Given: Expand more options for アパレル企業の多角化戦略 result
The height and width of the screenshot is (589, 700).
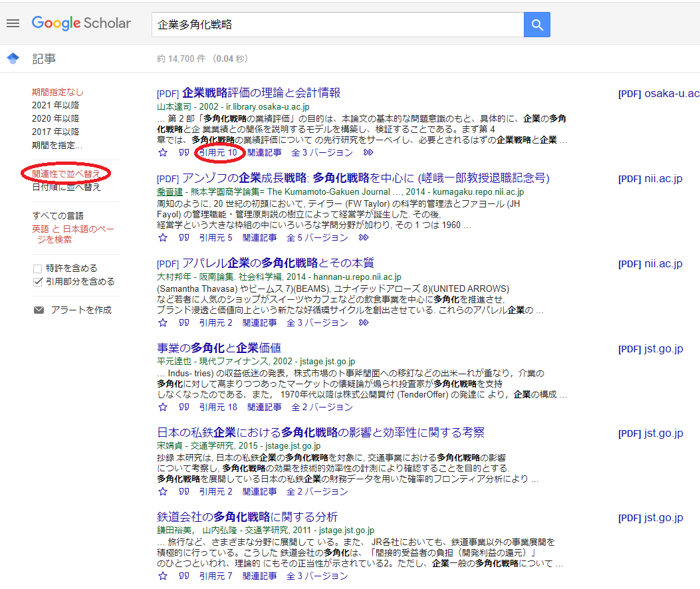Looking at the screenshot, I should click(364, 322).
